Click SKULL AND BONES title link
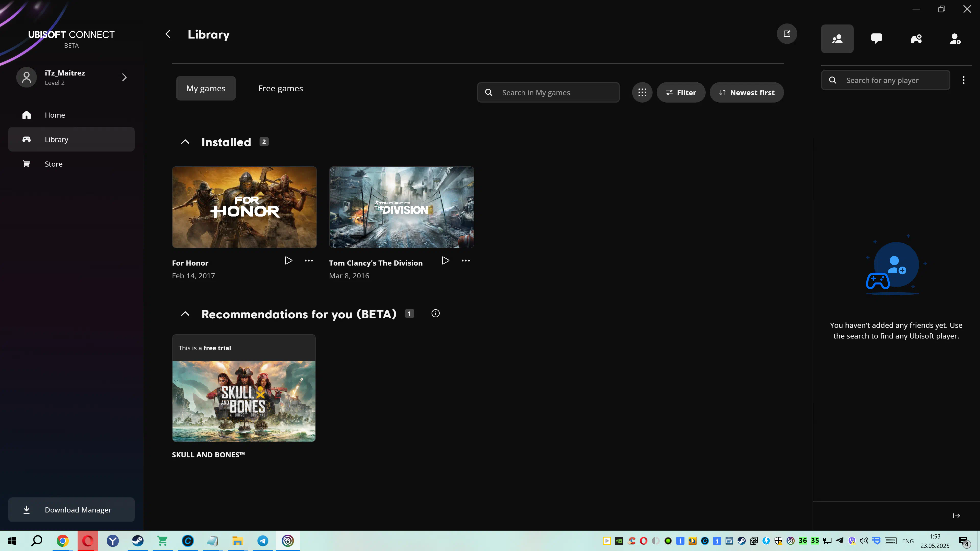This screenshot has height=551, width=980. tap(208, 454)
